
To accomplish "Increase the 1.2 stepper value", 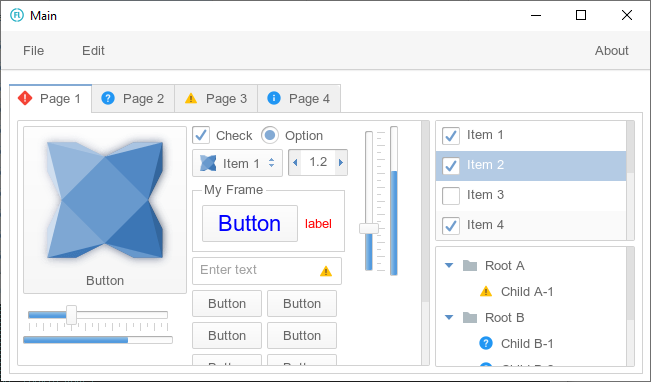I will (x=341, y=163).
